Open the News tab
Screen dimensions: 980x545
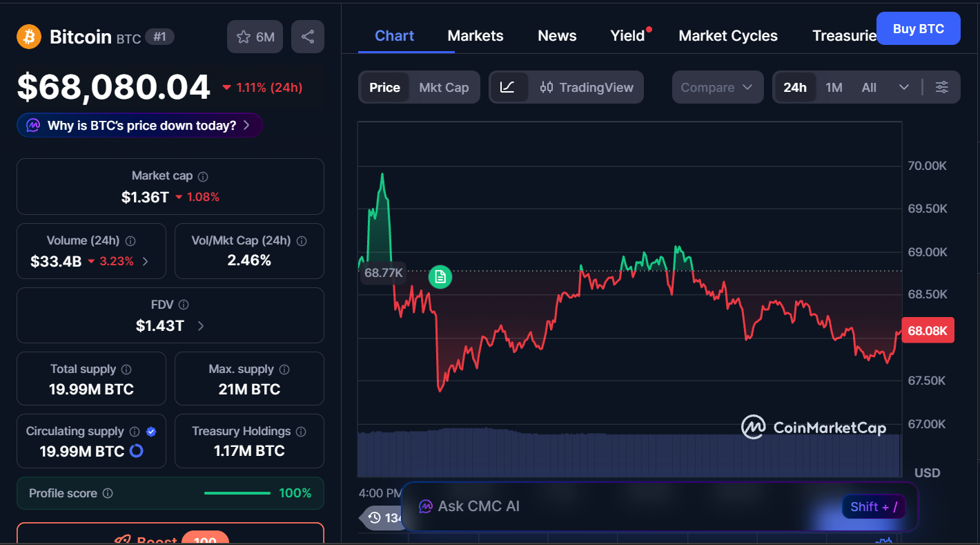tap(557, 36)
